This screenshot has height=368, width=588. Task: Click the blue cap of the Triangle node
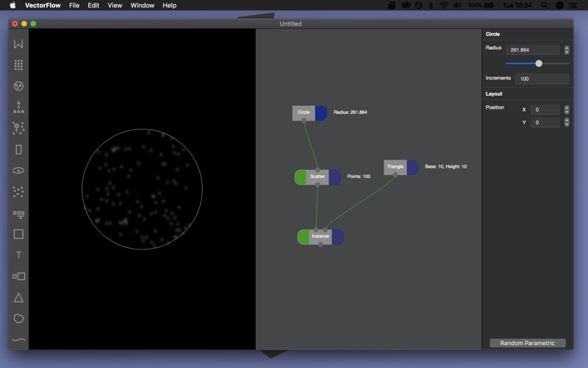[x=412, y=168]
